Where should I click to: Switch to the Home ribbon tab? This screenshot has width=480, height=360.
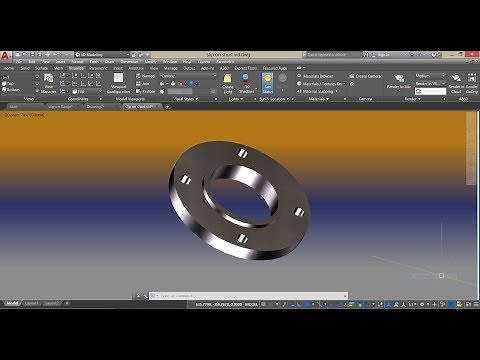point(9,68)
